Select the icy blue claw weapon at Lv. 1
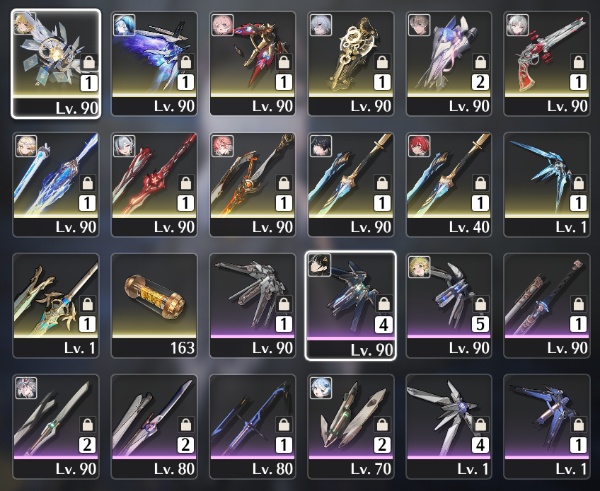Screen dimensions: 600x491 [547, 184]
